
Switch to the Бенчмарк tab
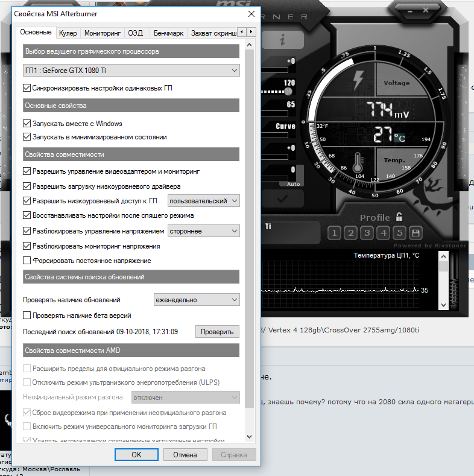168,33
